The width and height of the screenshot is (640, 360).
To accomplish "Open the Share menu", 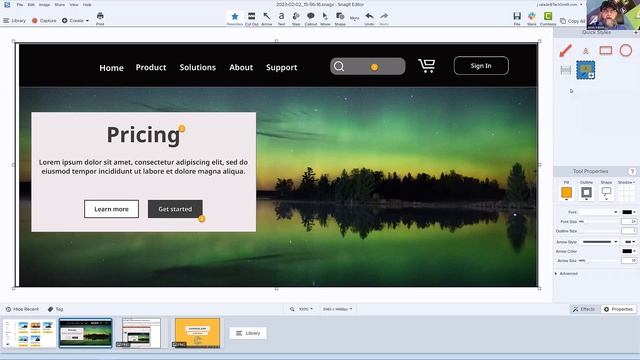I will tap(60, 4).
